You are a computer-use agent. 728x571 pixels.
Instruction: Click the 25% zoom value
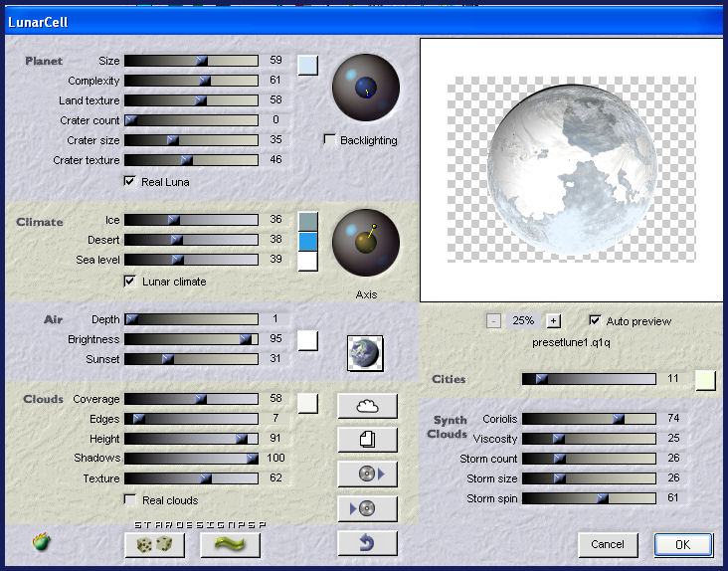pos(523,320)
